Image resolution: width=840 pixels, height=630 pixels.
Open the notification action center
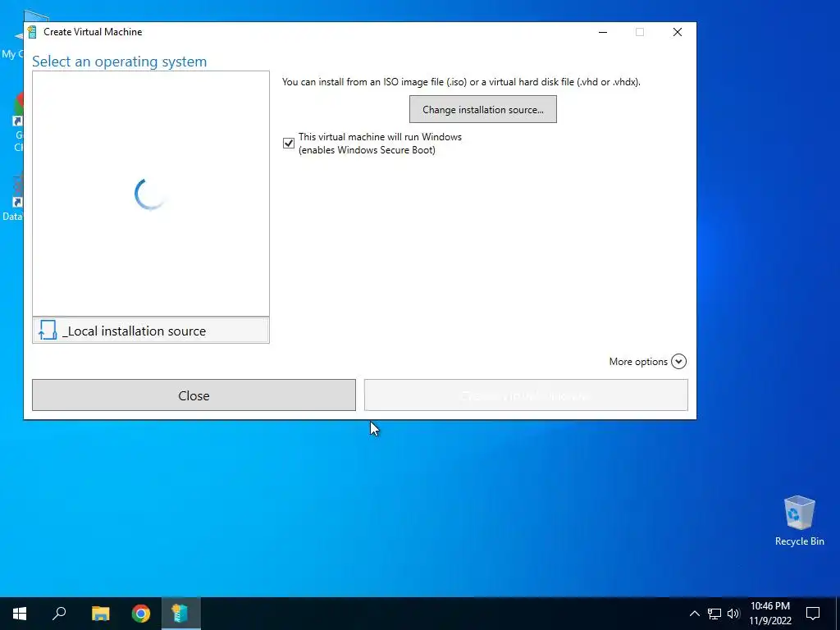point(813,614)
